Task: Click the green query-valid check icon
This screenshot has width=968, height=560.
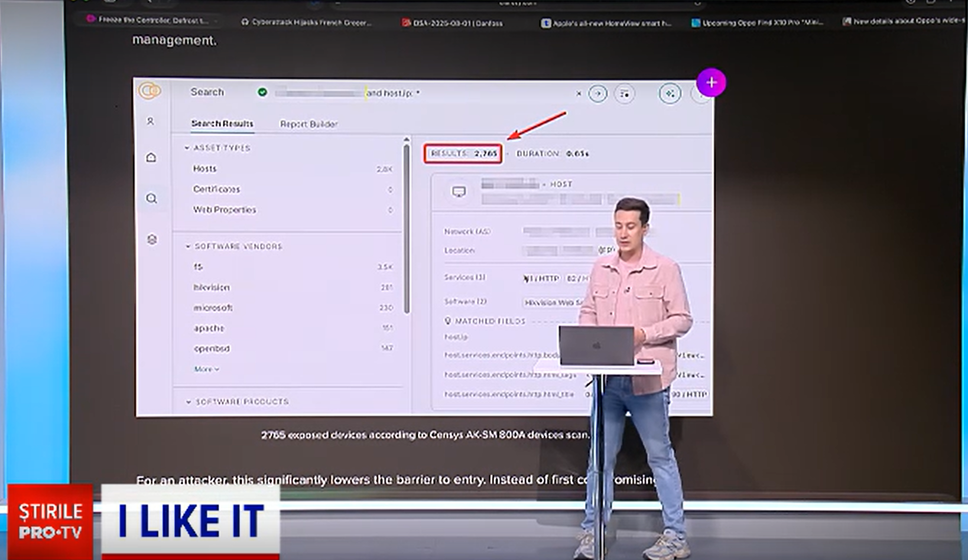Action: coord(262,92)
